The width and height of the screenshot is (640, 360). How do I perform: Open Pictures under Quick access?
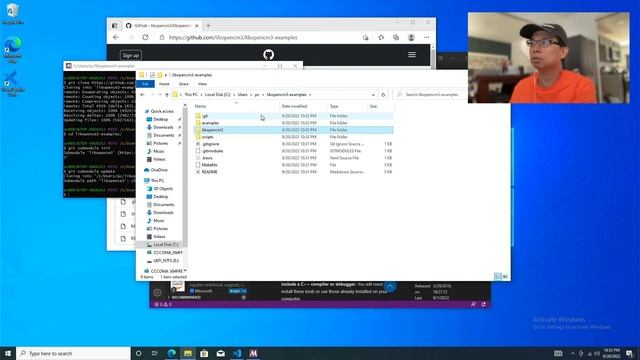pos(160,143)
